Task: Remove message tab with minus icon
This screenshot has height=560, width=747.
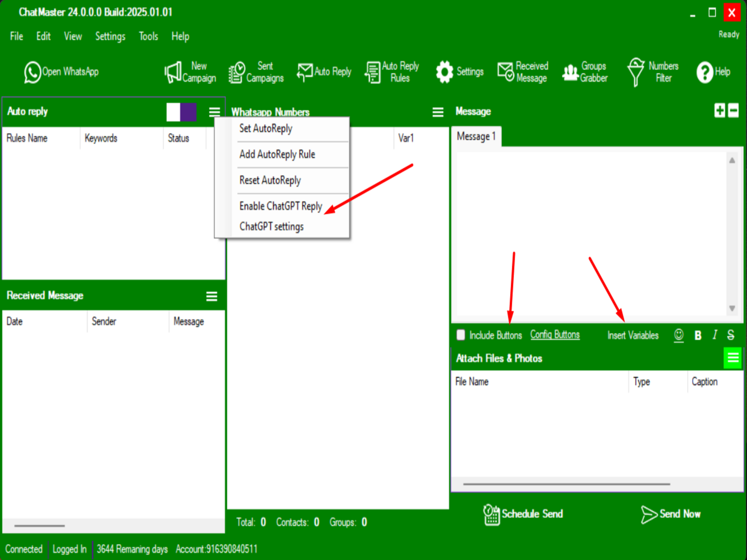Action: click(733, 111)
